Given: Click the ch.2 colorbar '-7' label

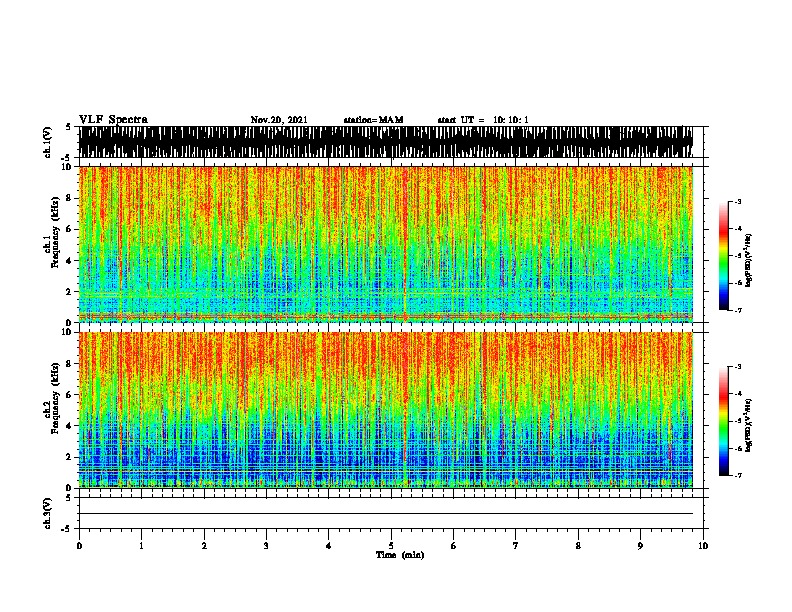Looking at the screenshot, I should (x=738, y=475).
